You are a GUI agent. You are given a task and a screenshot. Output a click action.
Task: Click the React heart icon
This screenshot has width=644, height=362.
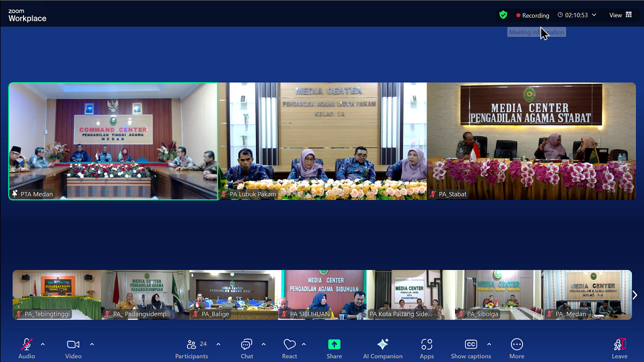(x=290, y=348)
